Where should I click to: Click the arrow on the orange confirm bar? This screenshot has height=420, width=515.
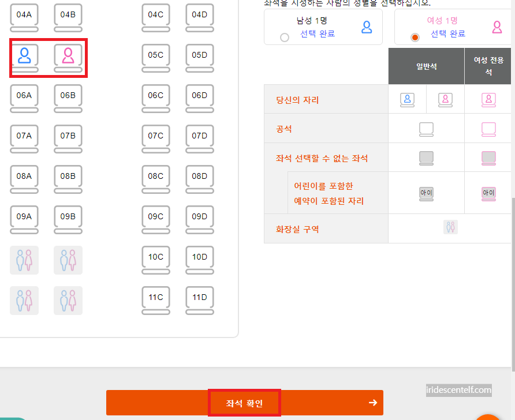(x=373, y=403)
